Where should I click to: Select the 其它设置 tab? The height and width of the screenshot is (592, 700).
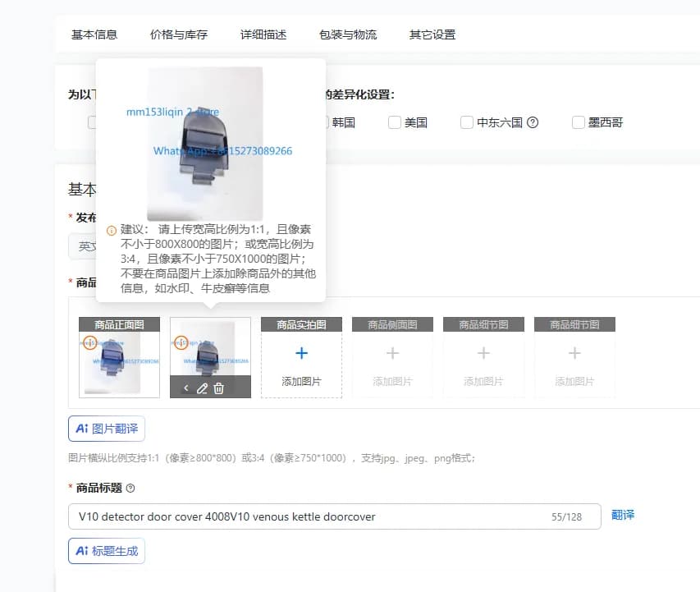coord(432,34)
